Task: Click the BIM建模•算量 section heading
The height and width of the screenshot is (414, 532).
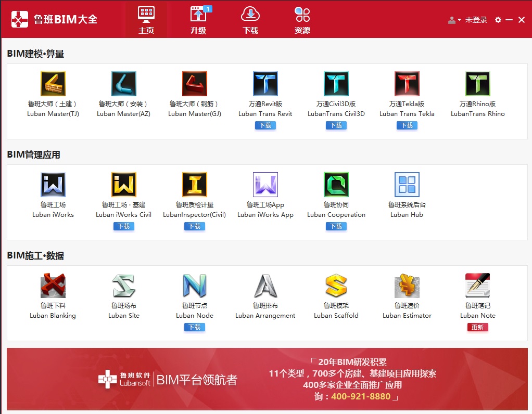Action: click(x=35, y=54)
